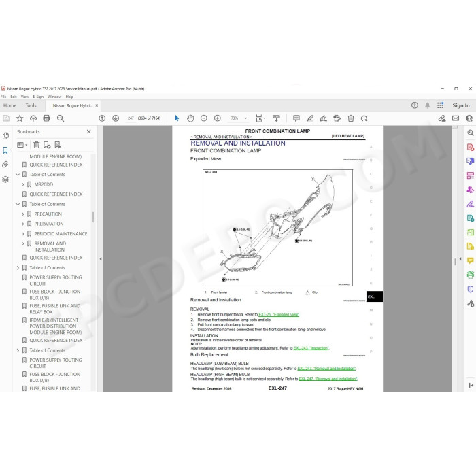Go to next page arrow
This screenshot has height=476, width=476.
116,118
